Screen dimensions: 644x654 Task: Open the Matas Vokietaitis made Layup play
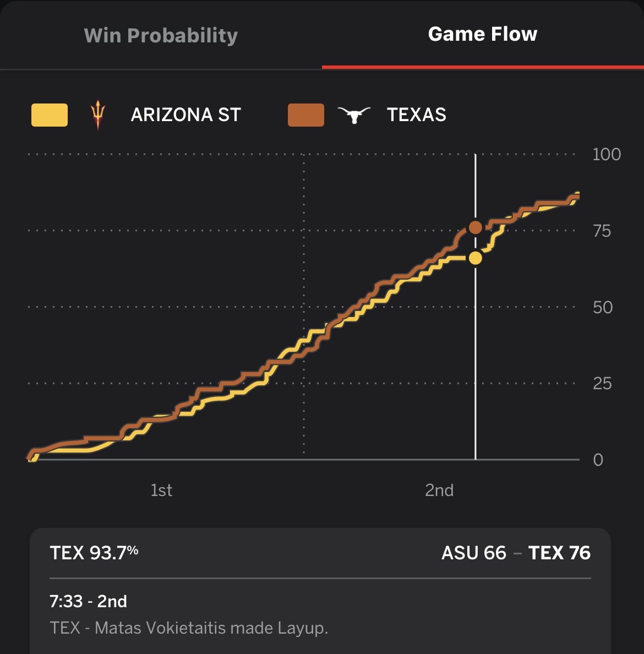[x=189, y=628]
